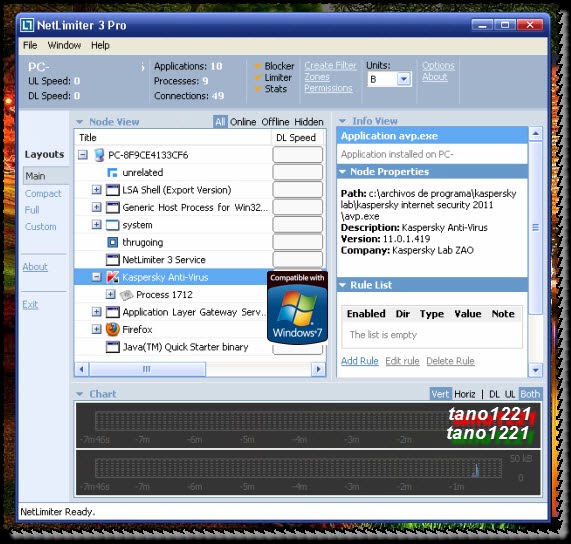Click the Process 1712 gear icon
Viewport: 571px width, 544px height.
[126, 295]
